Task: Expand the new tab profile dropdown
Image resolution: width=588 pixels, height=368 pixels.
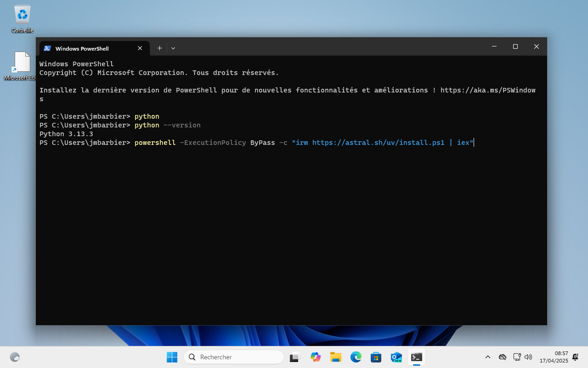Action: tap(173, 48)
